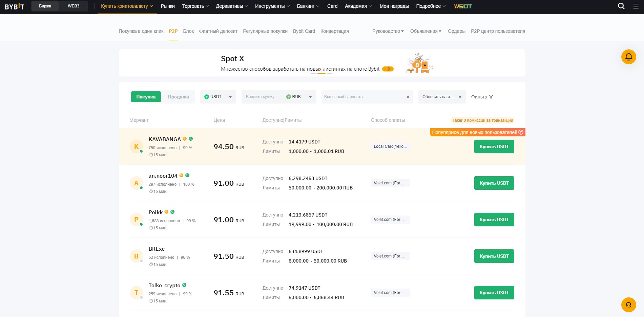Click Polkk green badge icon

172,212
